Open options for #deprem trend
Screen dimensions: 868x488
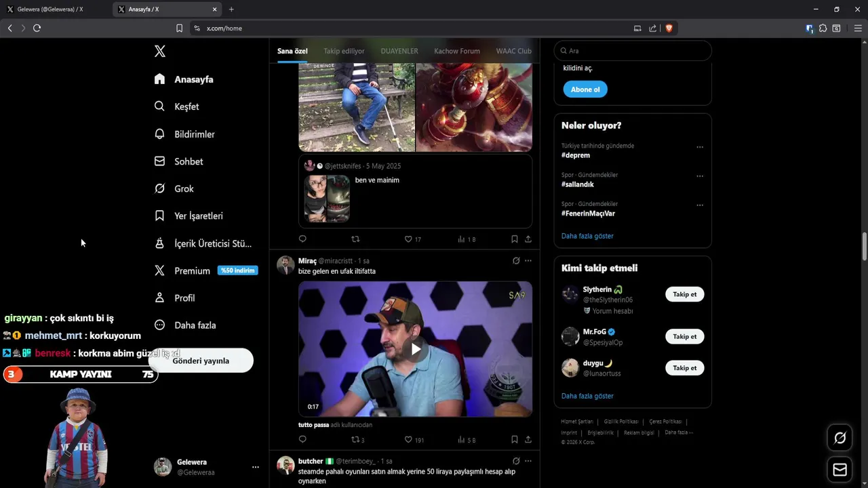coord(700,146)
